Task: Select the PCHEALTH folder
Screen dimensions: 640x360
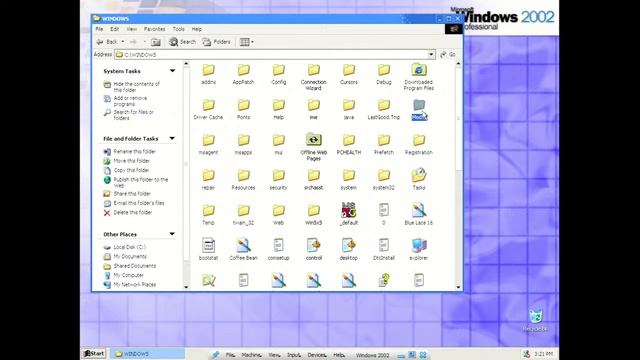Action: 349,144
